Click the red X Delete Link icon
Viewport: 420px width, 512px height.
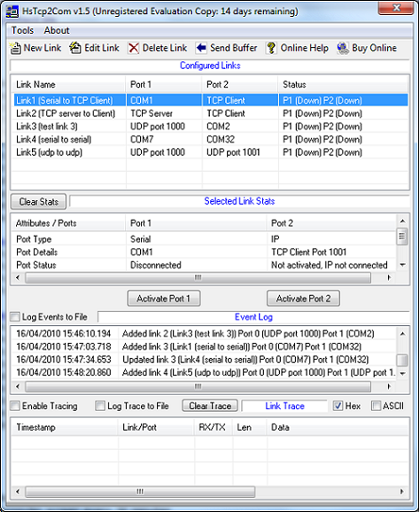click(133, 49)
